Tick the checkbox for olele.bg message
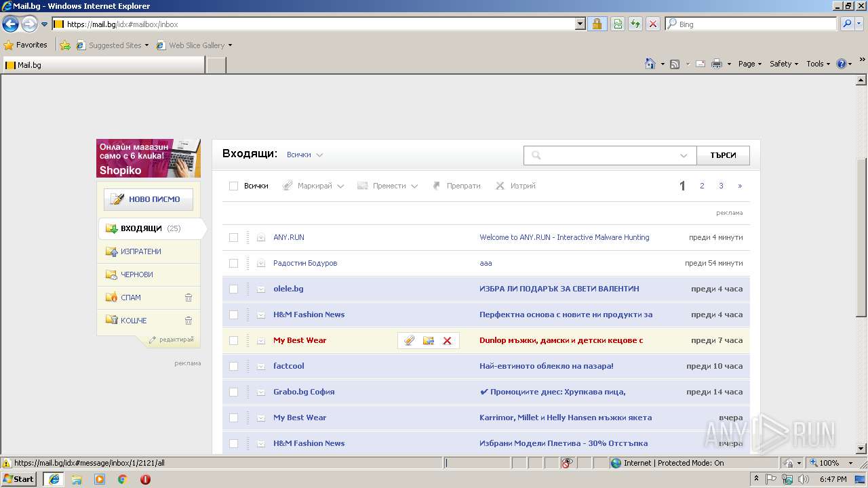Screen dimensions: 868x488 [x=233, y=289]
